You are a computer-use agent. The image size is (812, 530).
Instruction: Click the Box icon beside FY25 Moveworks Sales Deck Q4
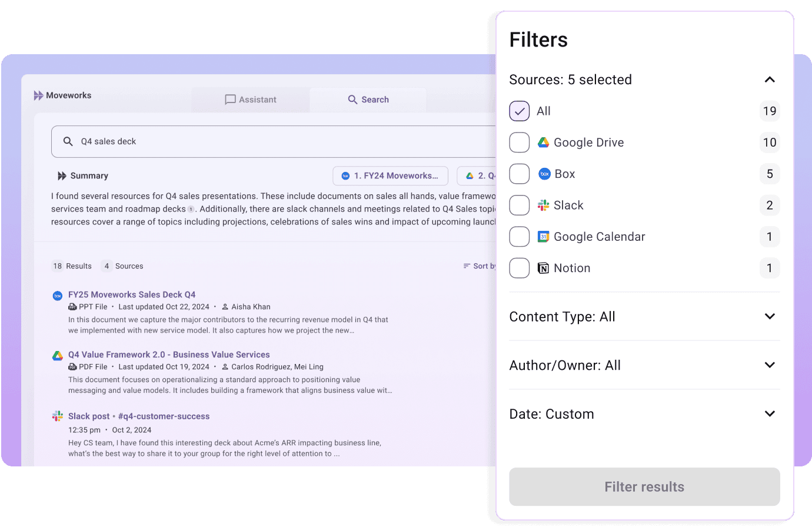57,296
